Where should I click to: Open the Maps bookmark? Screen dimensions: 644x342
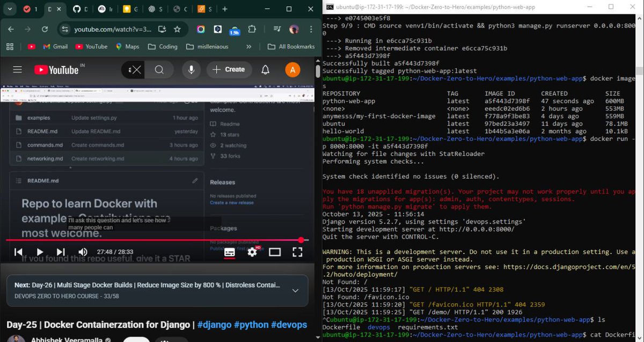coord(127,47)
